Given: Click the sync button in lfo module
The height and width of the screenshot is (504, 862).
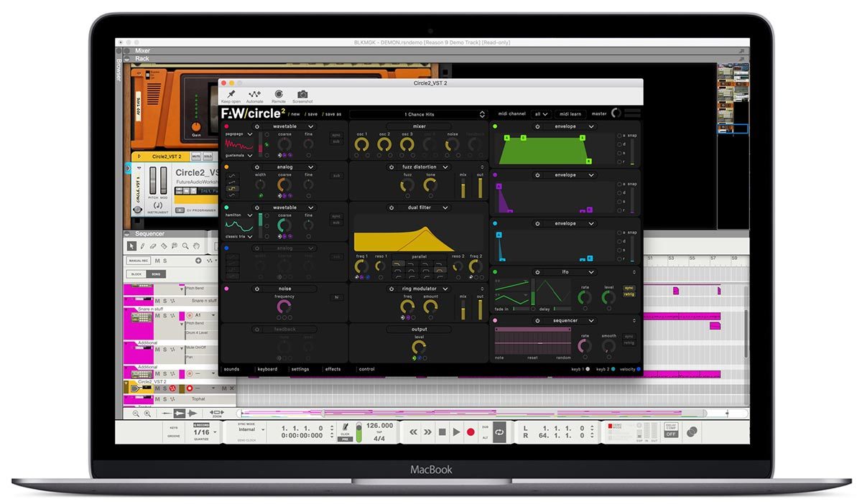Looking at the screenshot, I should tap(629, 288).
